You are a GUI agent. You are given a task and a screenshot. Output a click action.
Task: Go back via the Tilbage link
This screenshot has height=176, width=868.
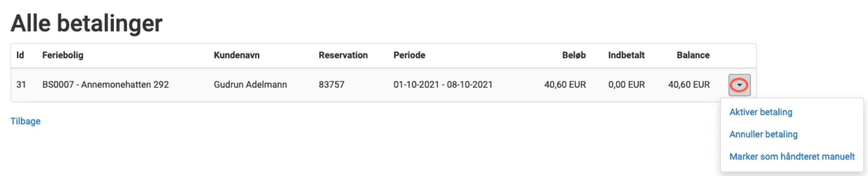coord(25,121)
